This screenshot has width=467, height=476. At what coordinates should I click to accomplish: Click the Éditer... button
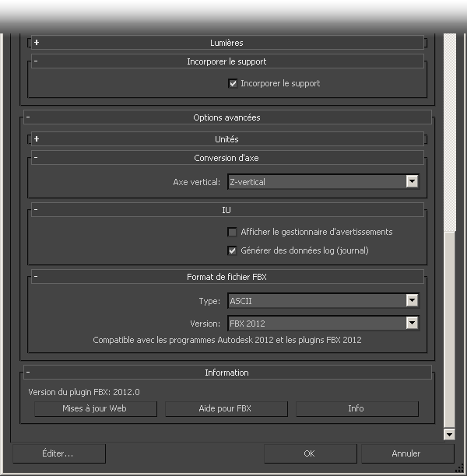(59, 454)
